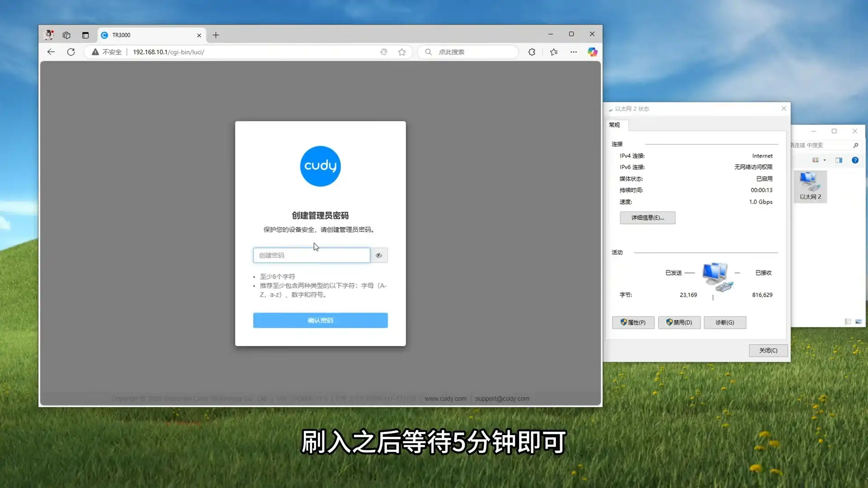Click the browser search box
Viewport: 868px width, 488px height.
468,52
